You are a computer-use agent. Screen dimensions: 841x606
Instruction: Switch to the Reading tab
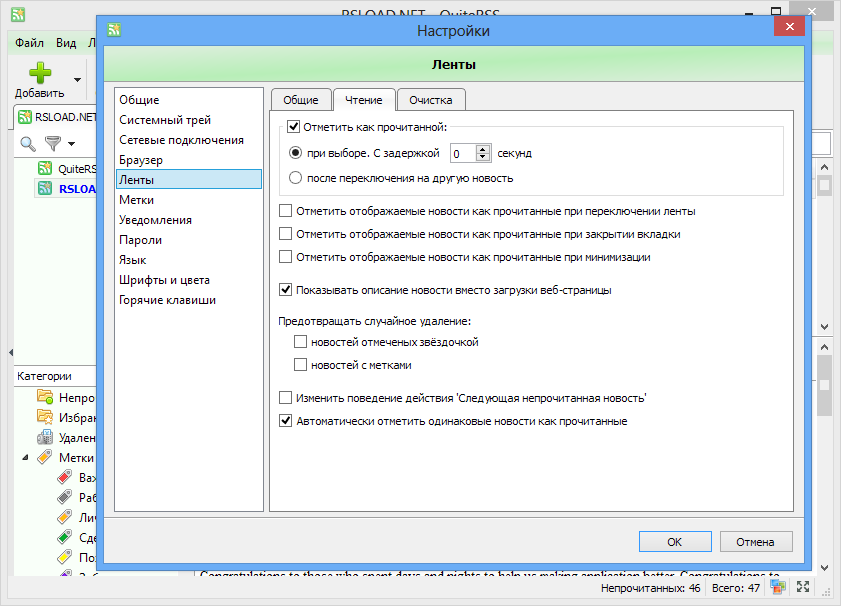coord(364,100)
